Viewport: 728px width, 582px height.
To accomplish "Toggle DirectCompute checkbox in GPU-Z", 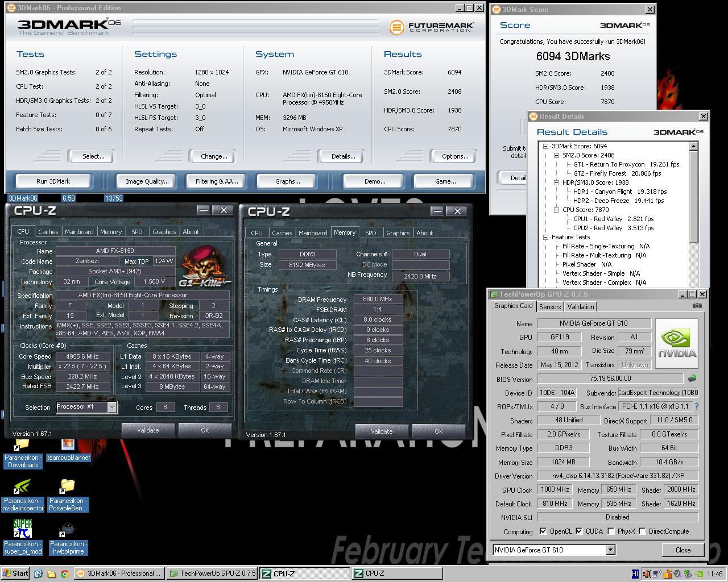I will pyautogui.click(x=642, y=531).
